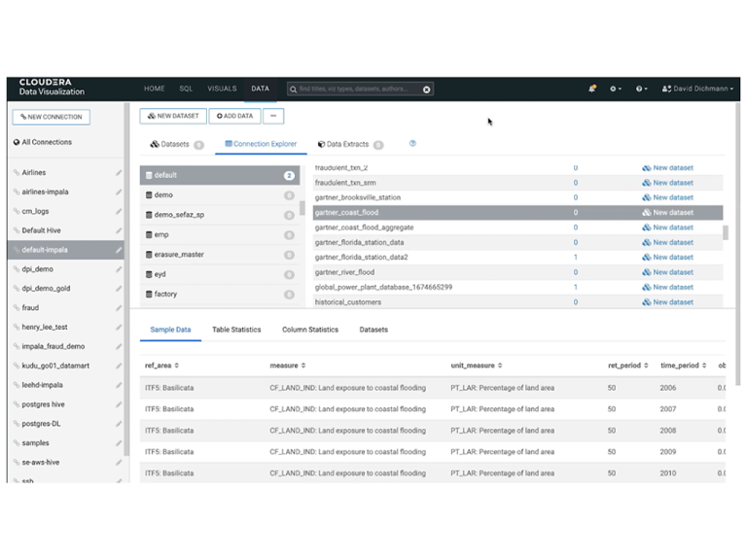Image resolution: width=747 pixels, height=560 pixels.
Task: Click the edit pencil icon for Airlines connection
Action: pos(119,173)
